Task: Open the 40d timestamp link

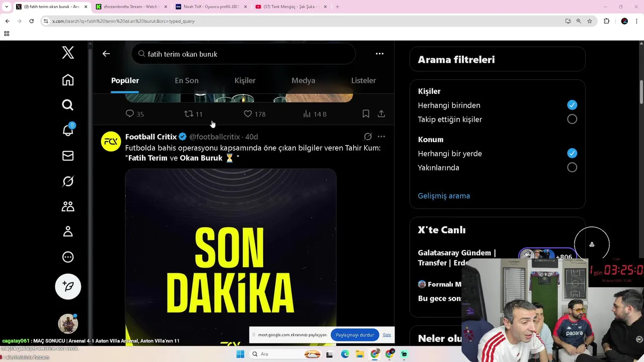Action: [252, 137]
